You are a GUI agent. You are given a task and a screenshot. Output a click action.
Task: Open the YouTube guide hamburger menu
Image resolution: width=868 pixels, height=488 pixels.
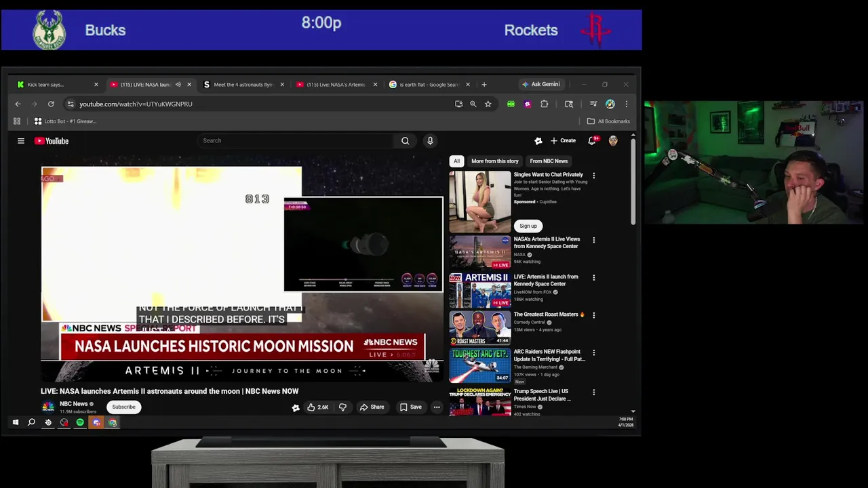[21, 141]
